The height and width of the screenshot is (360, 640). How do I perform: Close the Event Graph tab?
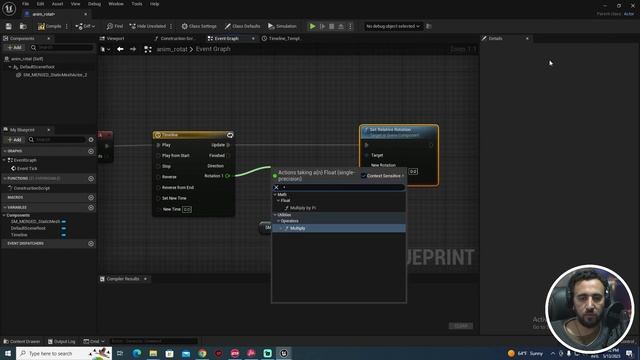pos(253,38)
